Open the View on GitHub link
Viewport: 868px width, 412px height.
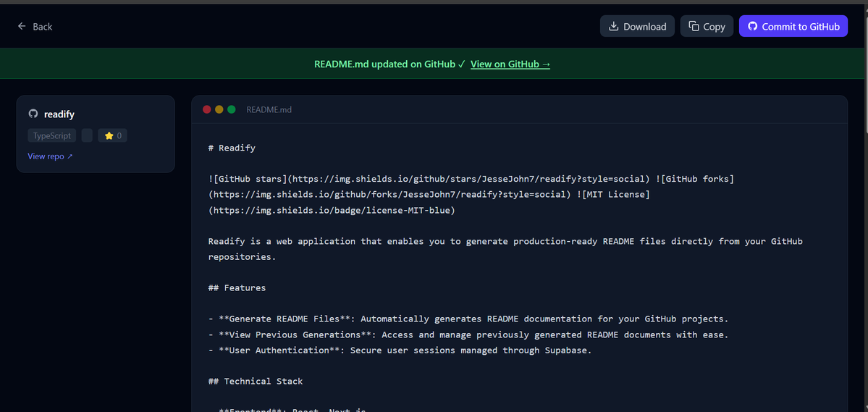pyautogui.click(x=510, y=64)
